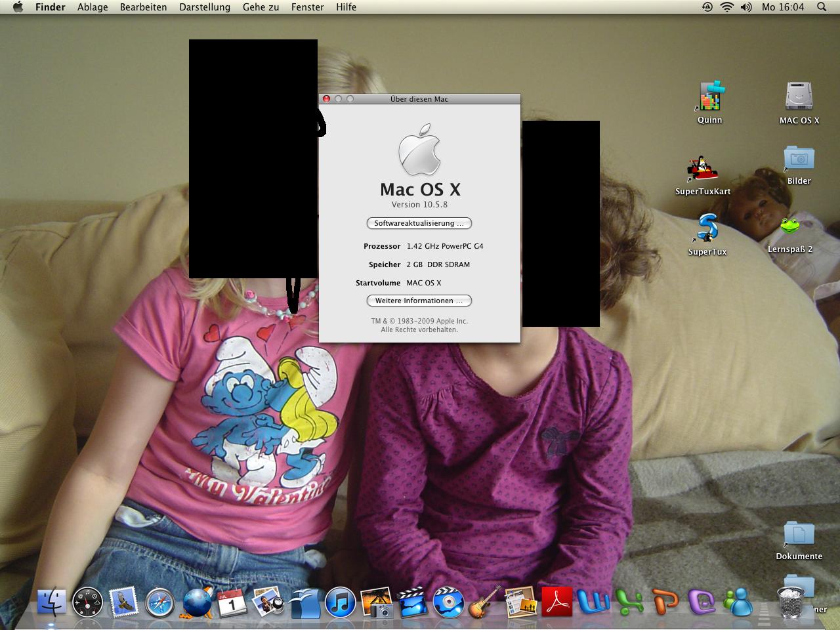This screenshot has width=840, height=630.
Task: Open the Ablage menu
Action: coord(93,7)
